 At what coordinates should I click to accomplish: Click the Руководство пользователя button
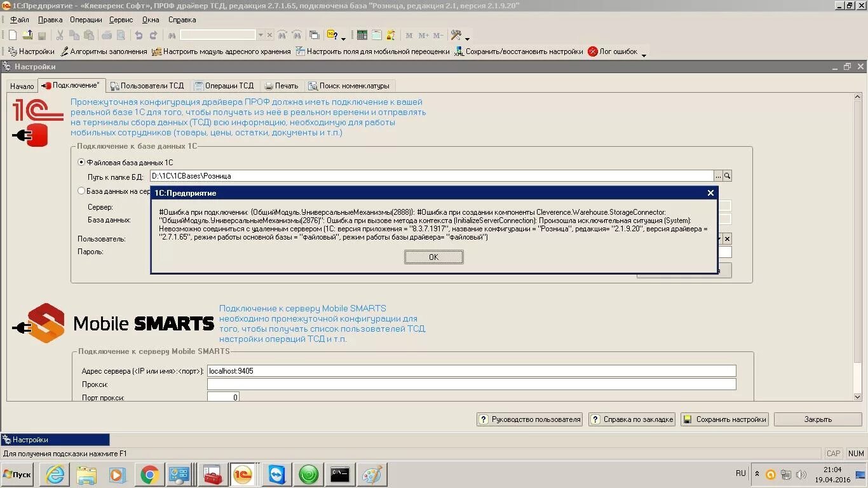(529, 419)
